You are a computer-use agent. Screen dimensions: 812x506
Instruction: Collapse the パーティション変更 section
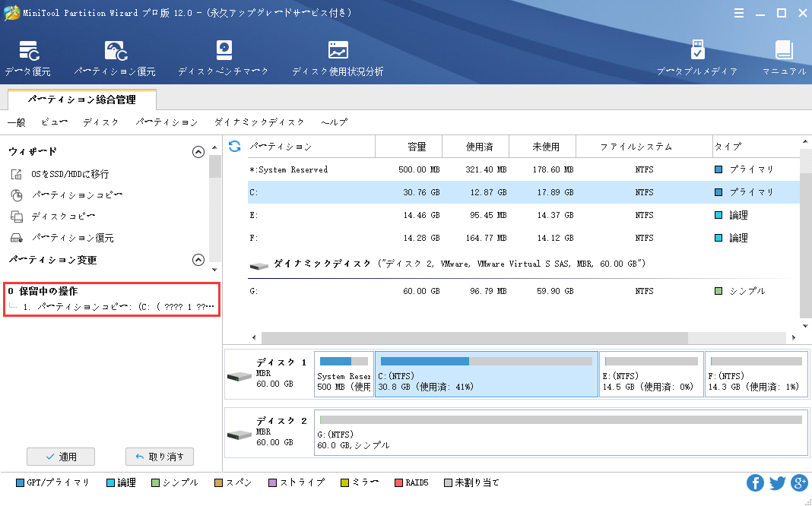click(198, 260)
